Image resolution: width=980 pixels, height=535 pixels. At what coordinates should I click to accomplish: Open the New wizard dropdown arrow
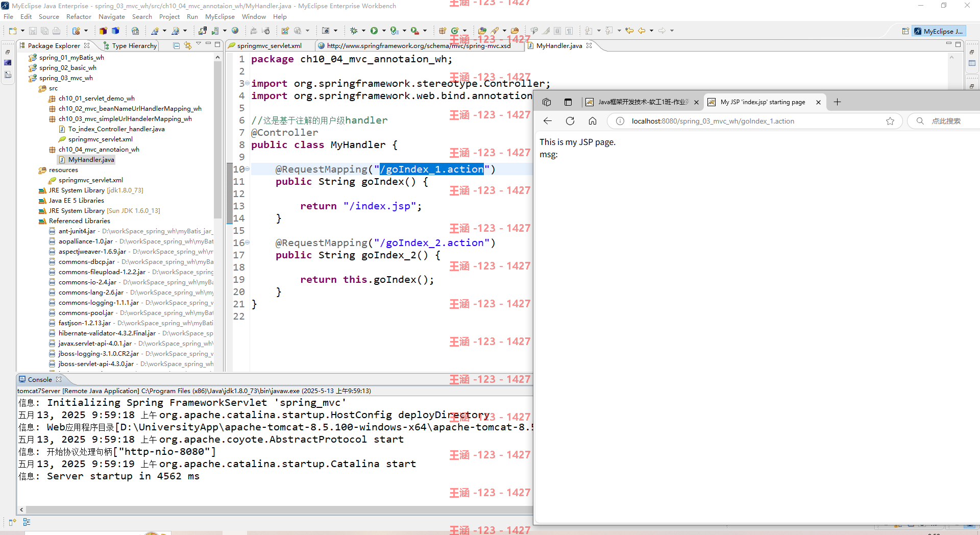(x=22, y=31)
